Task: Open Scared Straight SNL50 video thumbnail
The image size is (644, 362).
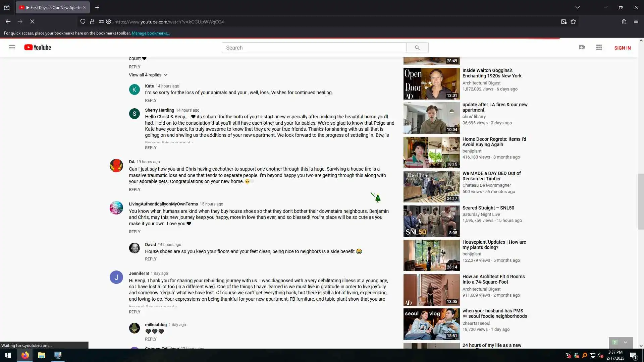Action: tap(431, 221)
